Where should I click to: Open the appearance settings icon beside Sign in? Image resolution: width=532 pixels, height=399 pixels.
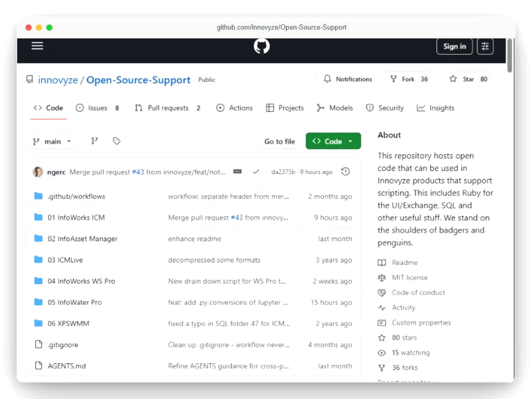pyautogui.click(x=485, y=46)
